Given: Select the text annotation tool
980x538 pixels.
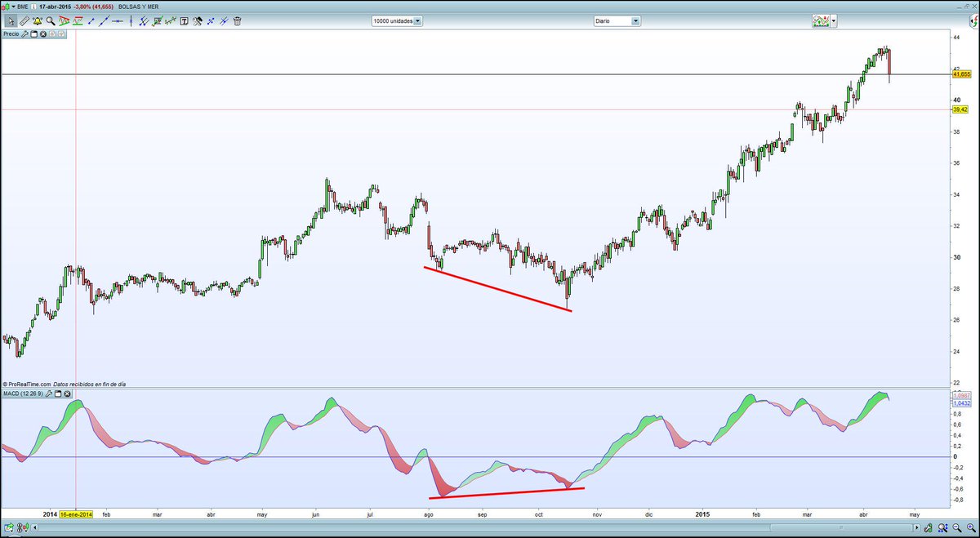Looking at the screenshot, I should coord(183,20).
